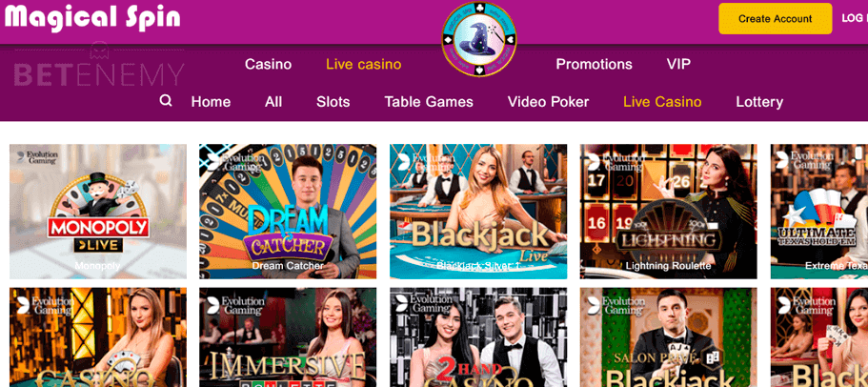The image size is (868, 387).
Task: Open the Monopoly Live game thumbnail
Action: coord(98,212)
